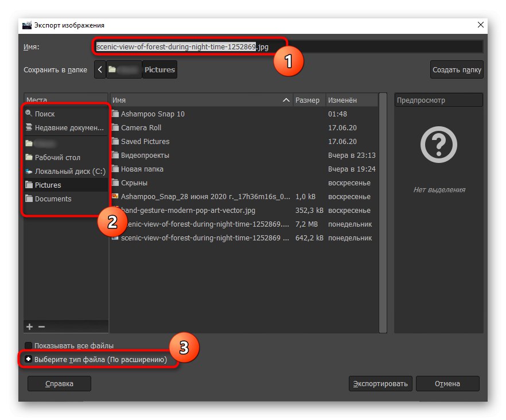Click the Documents folder icon
506x420 pixels.
point(29,198)
